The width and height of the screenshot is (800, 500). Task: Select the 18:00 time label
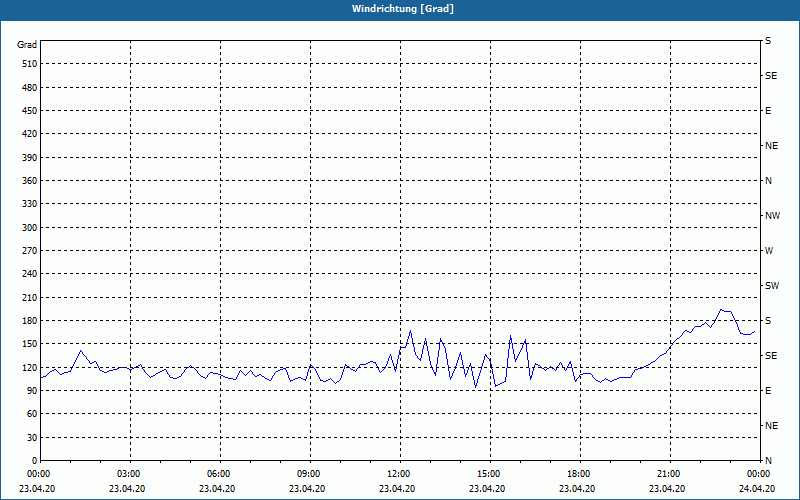tap(580, 474)
